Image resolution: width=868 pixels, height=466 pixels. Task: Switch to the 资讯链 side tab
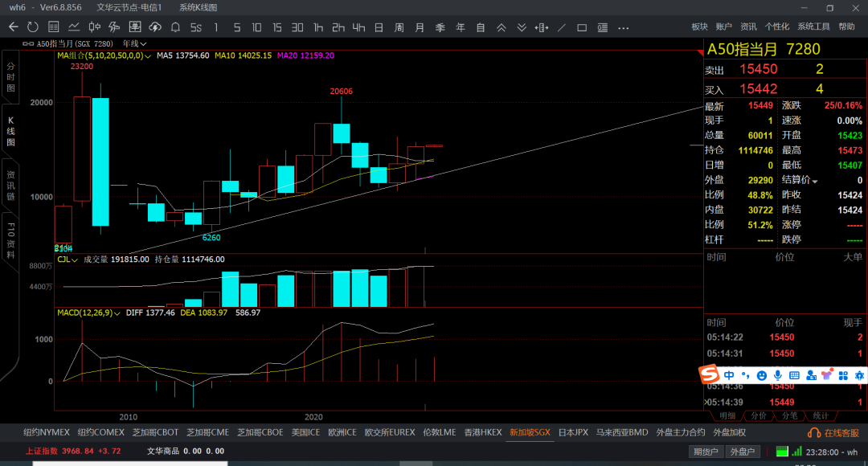pos(10,186)
